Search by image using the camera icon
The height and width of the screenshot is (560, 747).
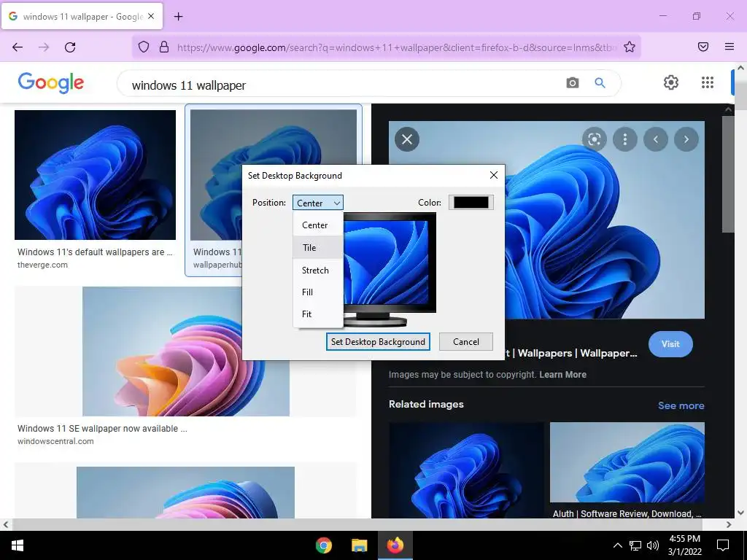point(573,83)
